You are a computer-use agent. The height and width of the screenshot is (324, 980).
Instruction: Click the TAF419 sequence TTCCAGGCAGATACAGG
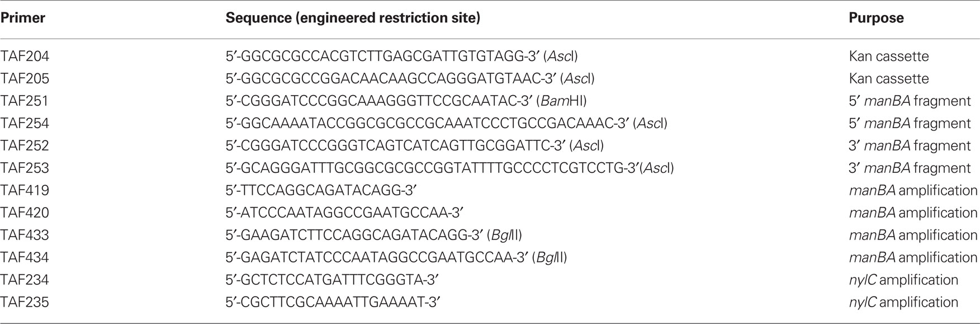coord(321,191)
